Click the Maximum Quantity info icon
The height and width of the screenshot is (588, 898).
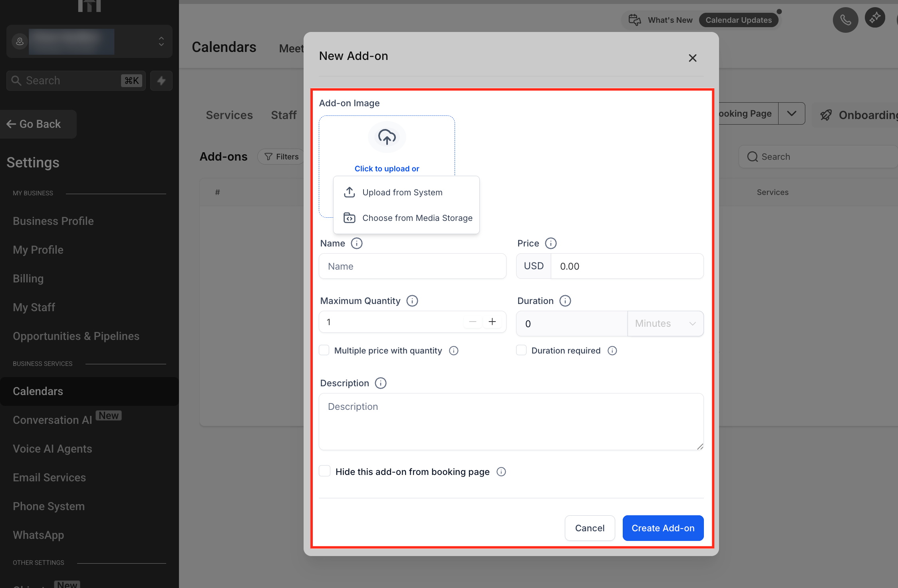coord(412,301)
